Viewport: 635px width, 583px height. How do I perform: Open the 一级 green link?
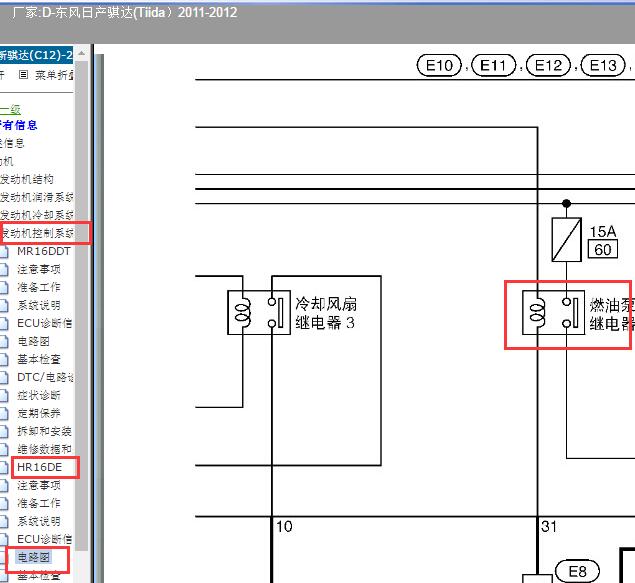10,109
